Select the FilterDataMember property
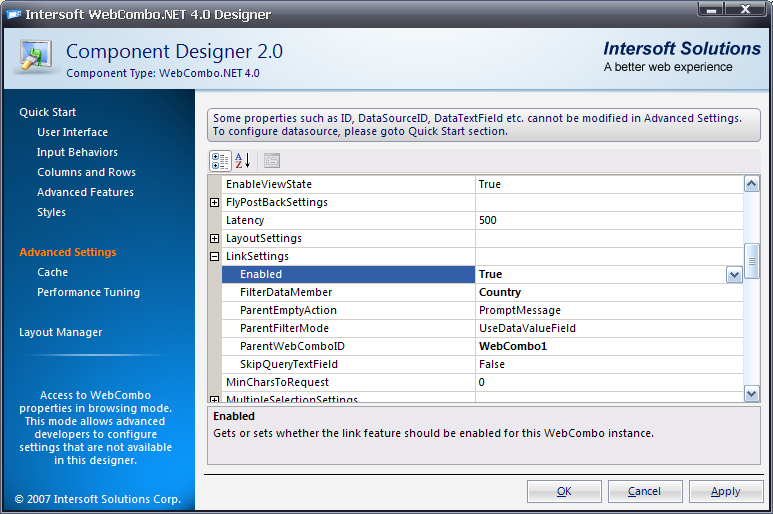The width and height of the screenshot is (773, 514). coord(348,292)
